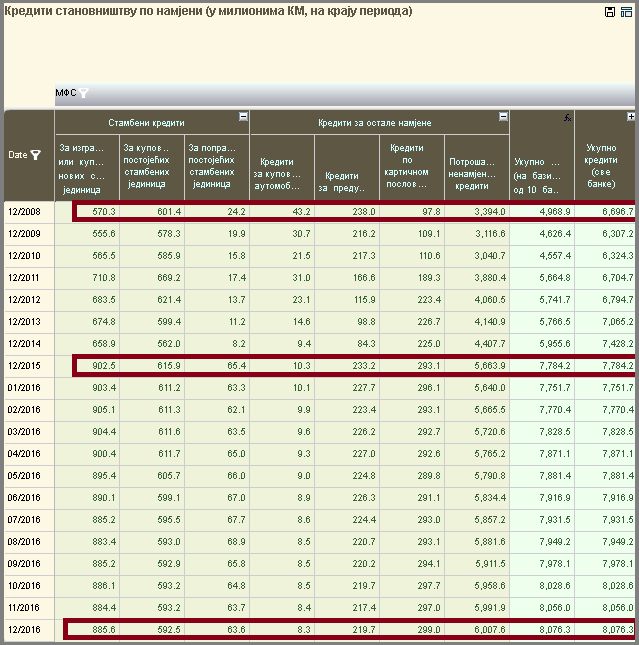Open the МФС filter funnel icon
This screenshot has width=639, height=645.
point(85,93)
